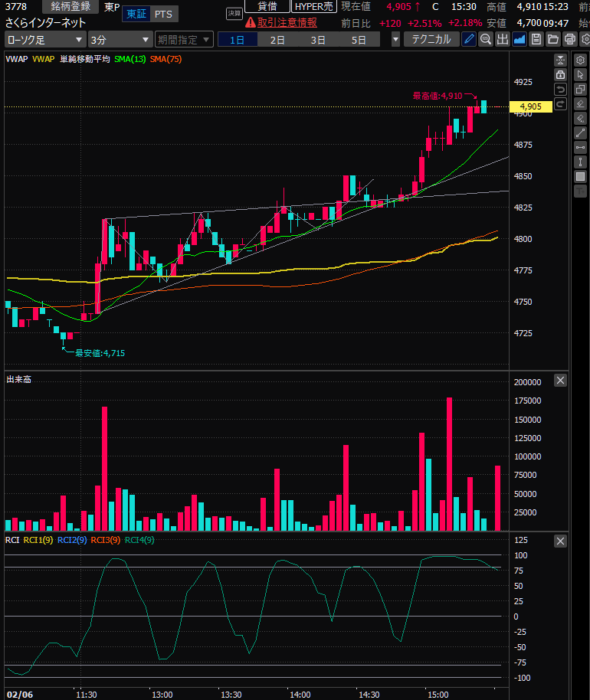Click the undo arrow icon
This screenshot has width=590, height=700.
coord(560,90)
